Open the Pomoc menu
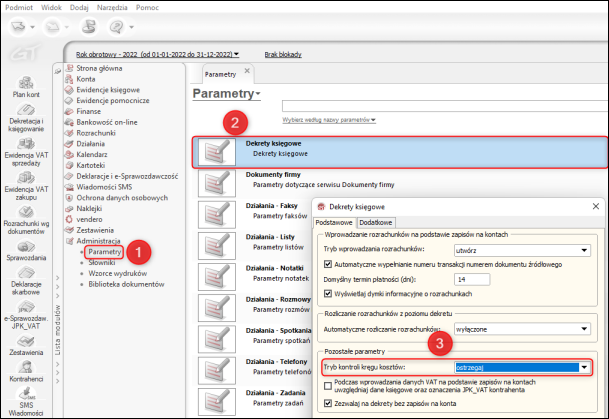The image size is (609, 419). (147, 7)
